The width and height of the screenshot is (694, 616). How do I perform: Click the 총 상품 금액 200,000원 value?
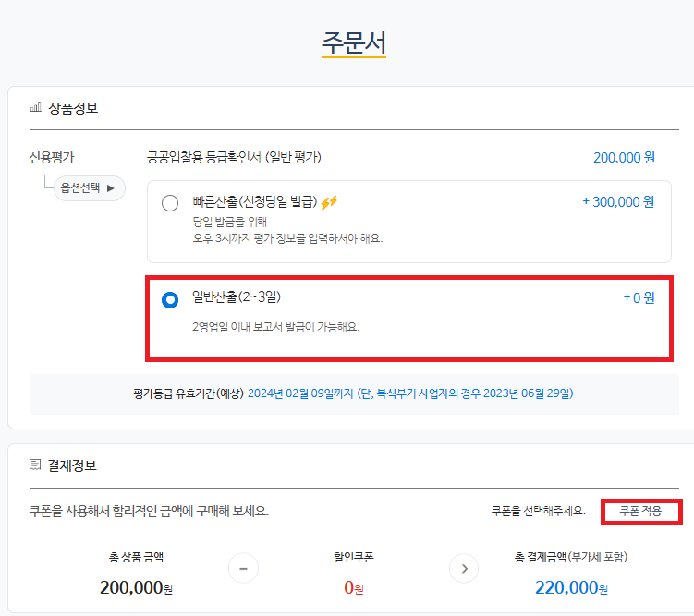(136, 586)
